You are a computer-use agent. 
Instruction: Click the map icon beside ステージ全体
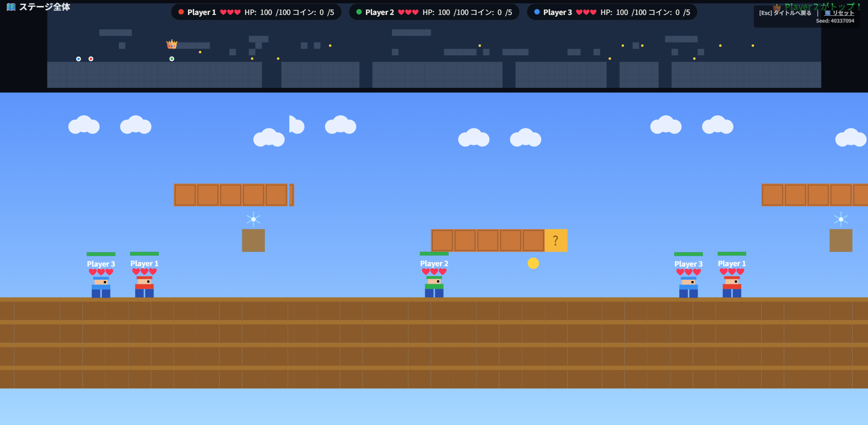coord(11,7)
